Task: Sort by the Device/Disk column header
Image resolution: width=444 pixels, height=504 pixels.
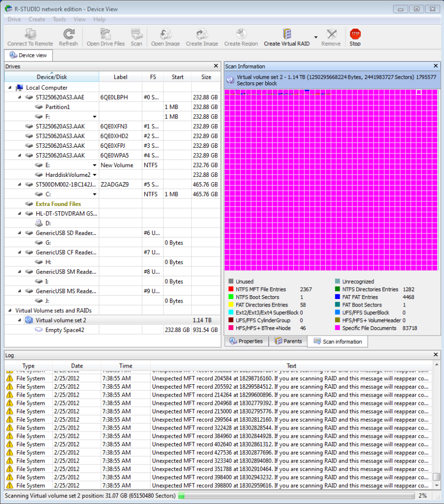Action: pyautogui.click(x=52, y=77)
